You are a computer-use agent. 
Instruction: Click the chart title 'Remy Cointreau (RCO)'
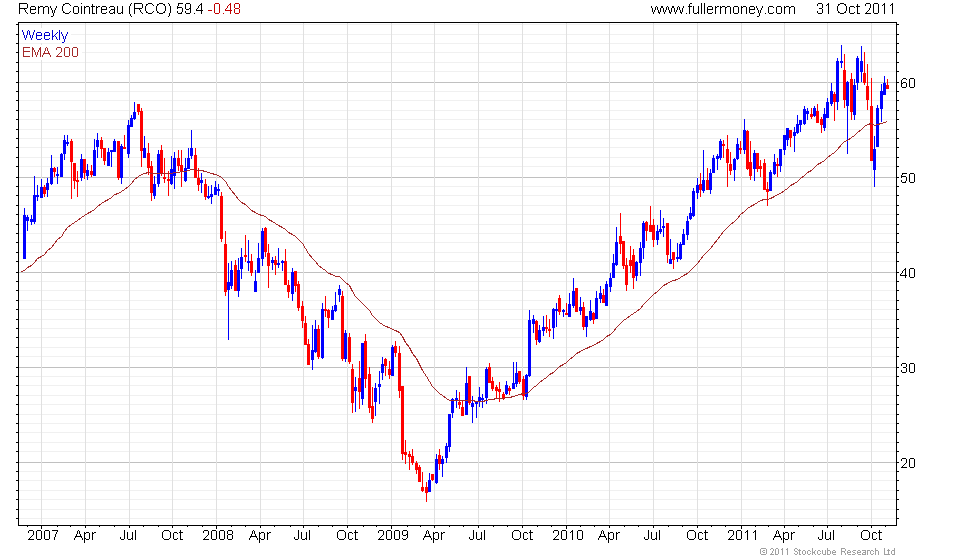point(95,9)
